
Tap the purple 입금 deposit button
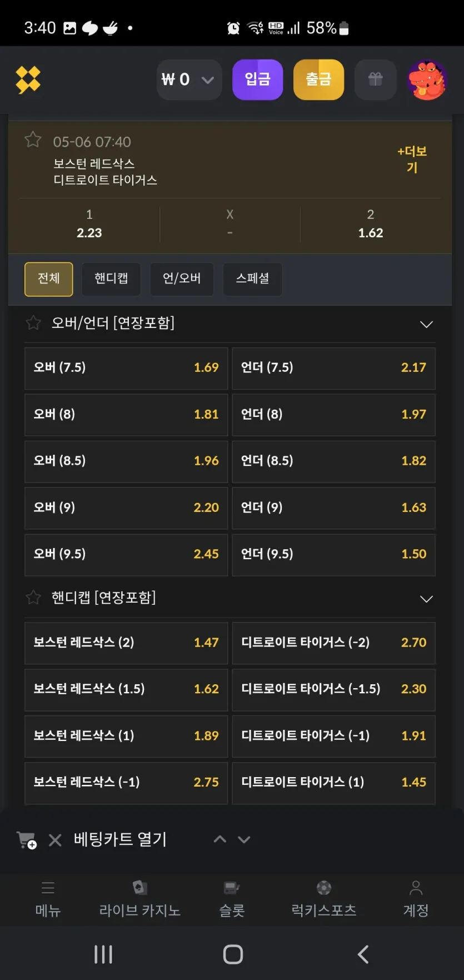click(258, 79)
